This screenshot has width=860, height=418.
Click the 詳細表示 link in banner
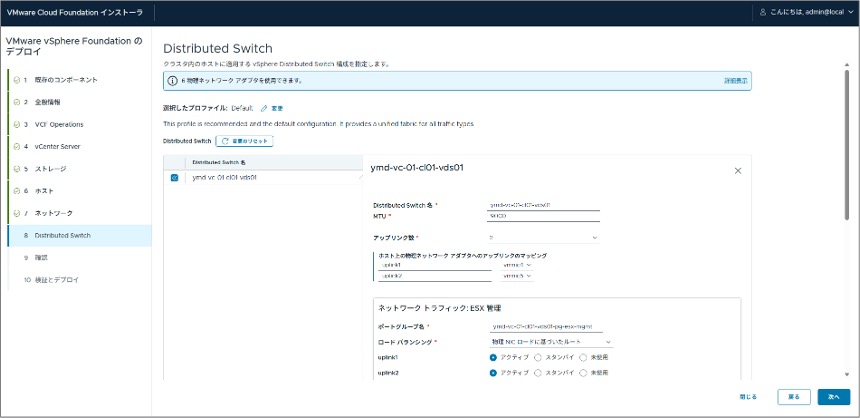735,81
